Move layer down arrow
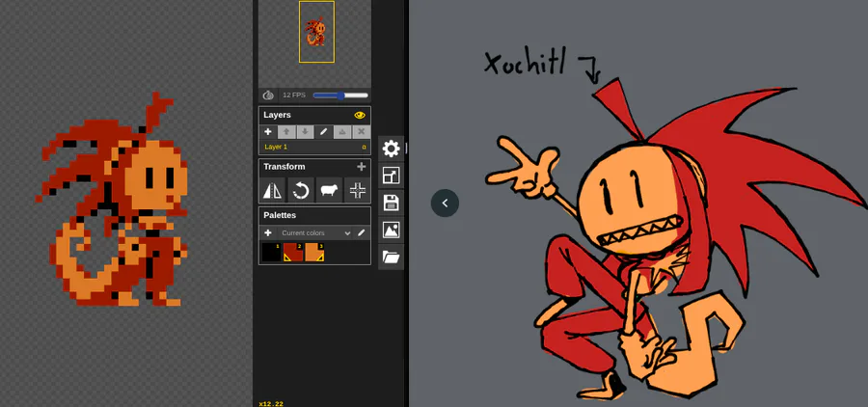The image size is (868, 407). [x=305, y=132]
